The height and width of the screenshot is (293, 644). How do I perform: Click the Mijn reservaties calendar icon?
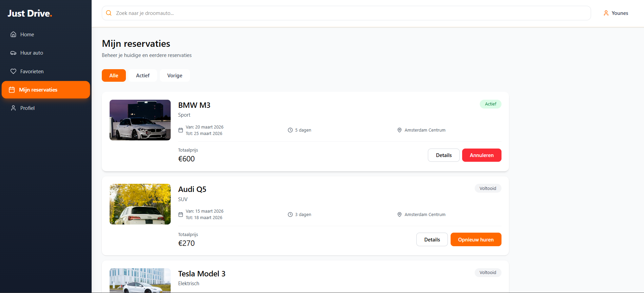pyautogui.click(x=12, y=90)
